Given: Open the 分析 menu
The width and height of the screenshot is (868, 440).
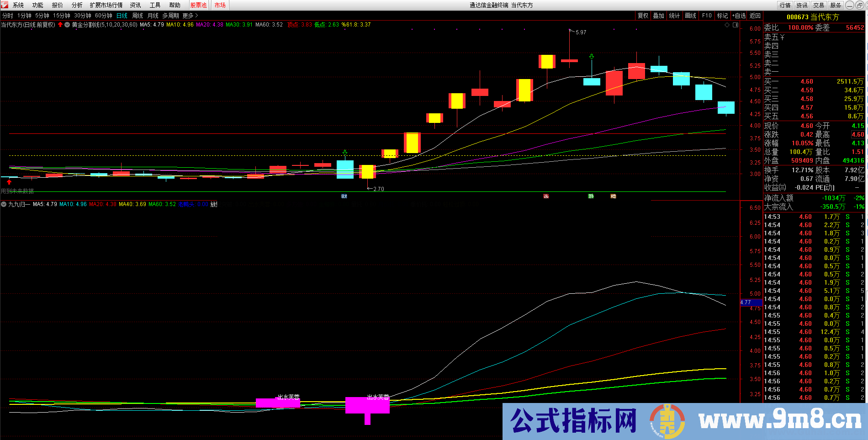Looking at the screenshot, I should tap(77, 5).
